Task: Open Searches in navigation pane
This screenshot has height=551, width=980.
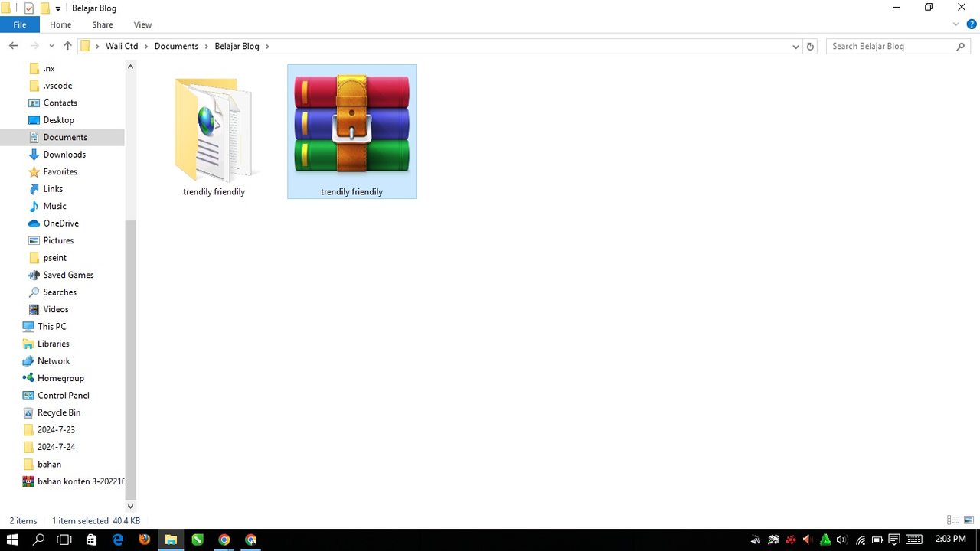Action: [60, 292]
